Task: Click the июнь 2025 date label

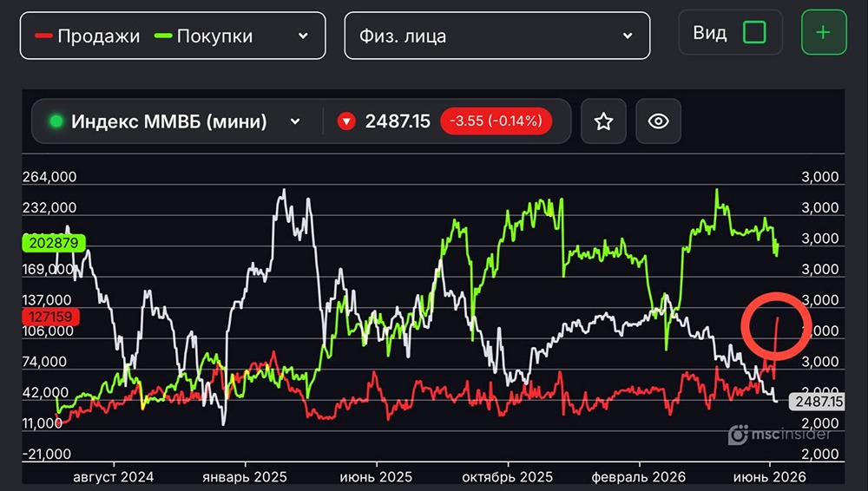Action: pyautogui.click(x=376, y=476)
